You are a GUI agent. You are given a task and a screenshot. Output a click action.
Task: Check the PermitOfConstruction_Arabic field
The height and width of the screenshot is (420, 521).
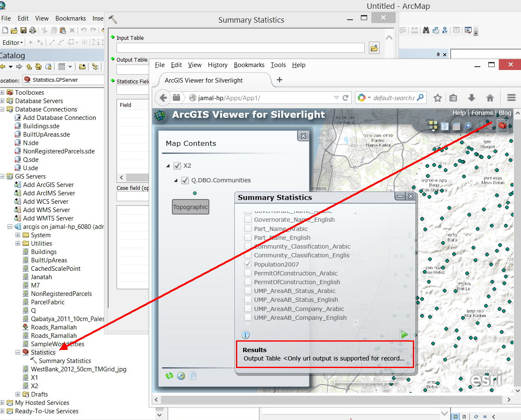[x=248, y=273]
